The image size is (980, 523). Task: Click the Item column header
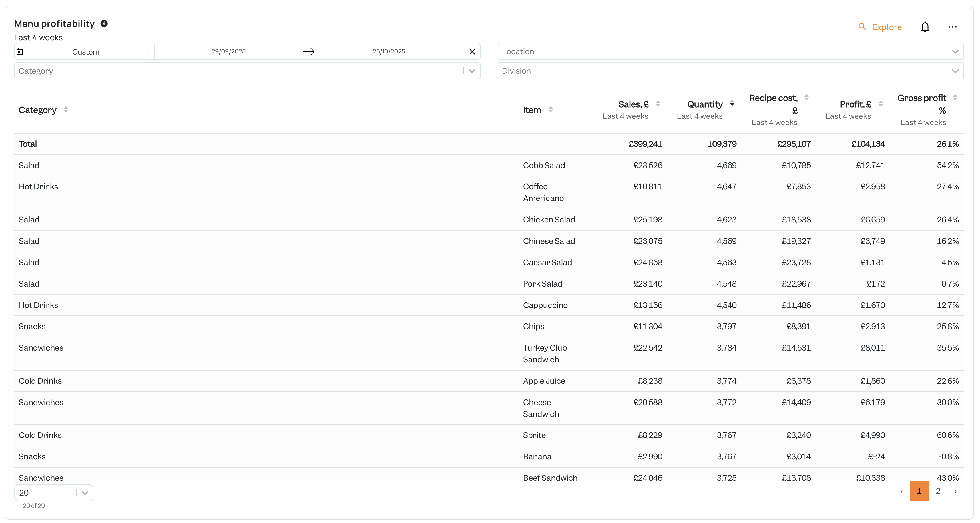[532, 110]
